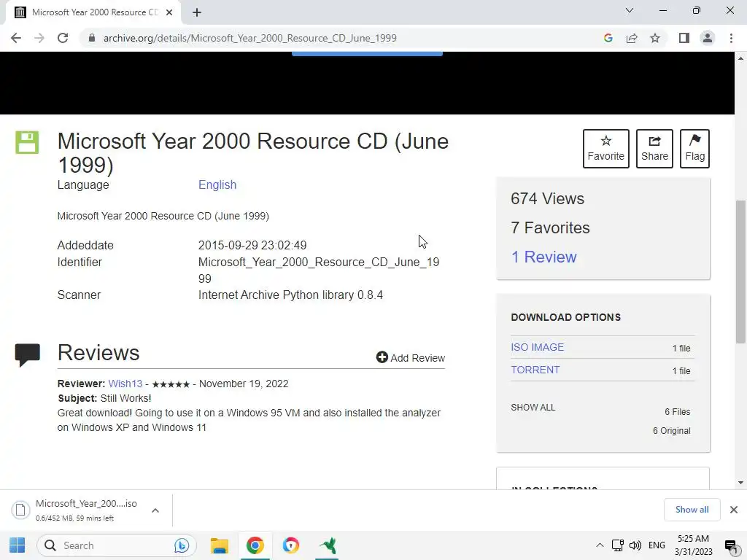This screenshot has height=560, width=747.
Task: Open the colorful ring app in taskbar
Action: (290, 545)
